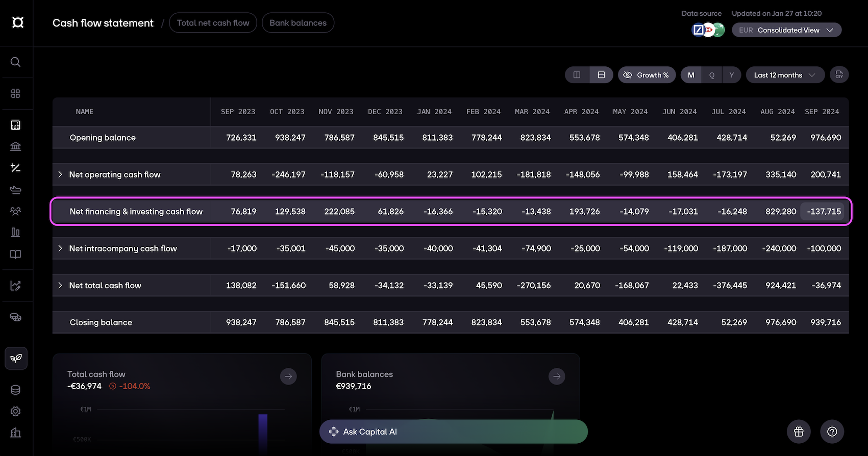Click the 193,726 financing cell

point(585,212)
